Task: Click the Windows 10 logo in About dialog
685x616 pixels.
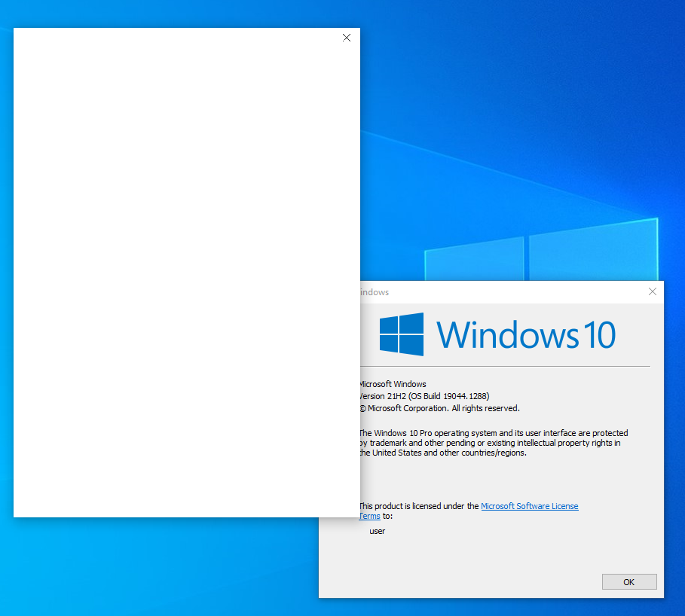Action: 402,334
